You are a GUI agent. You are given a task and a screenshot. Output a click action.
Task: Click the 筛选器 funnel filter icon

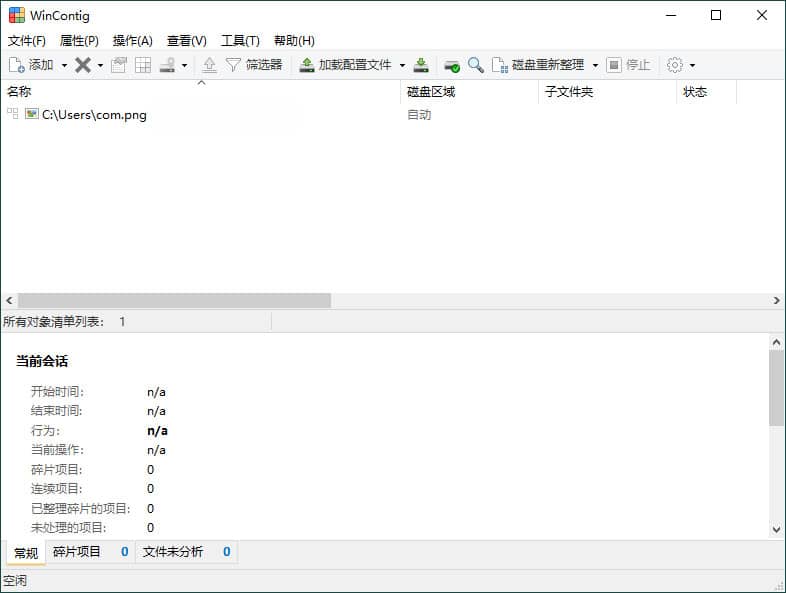[233, 65]
